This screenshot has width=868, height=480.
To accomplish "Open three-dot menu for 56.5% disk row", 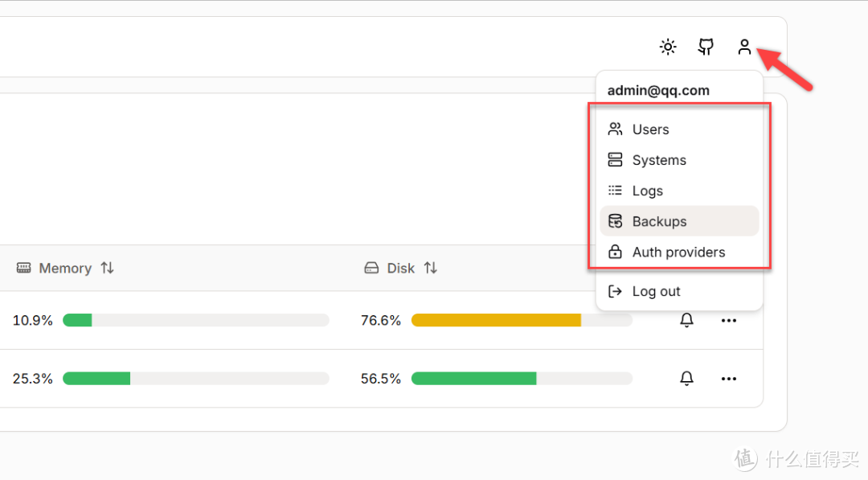I will point(728,378).
